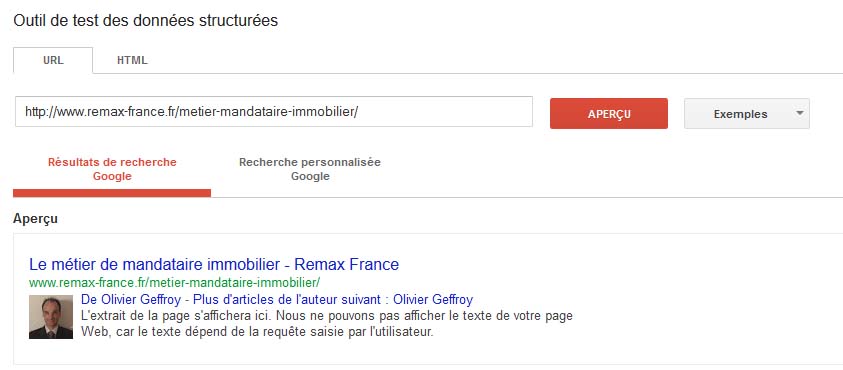This screenshot has height=370, width=843.
Task: Open the Le métier de mandataire immobilier link
Action: pos(214,265)
